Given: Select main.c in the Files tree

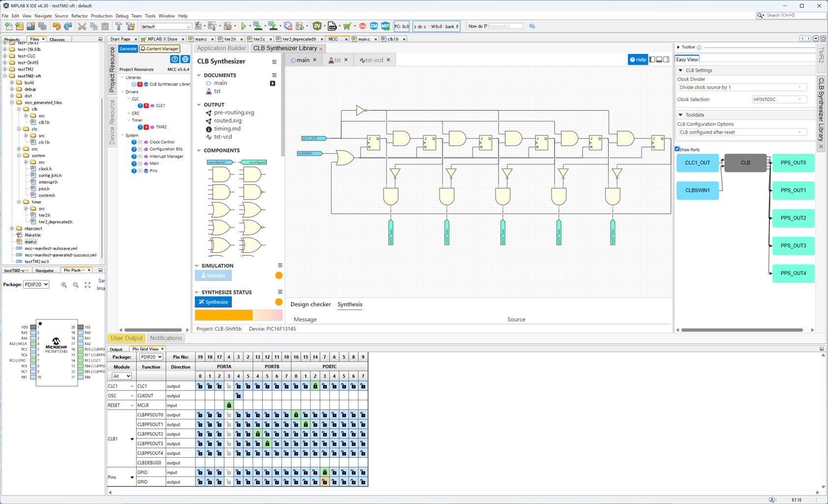Looking at the screenshot, I should click(x=30, y=242).
